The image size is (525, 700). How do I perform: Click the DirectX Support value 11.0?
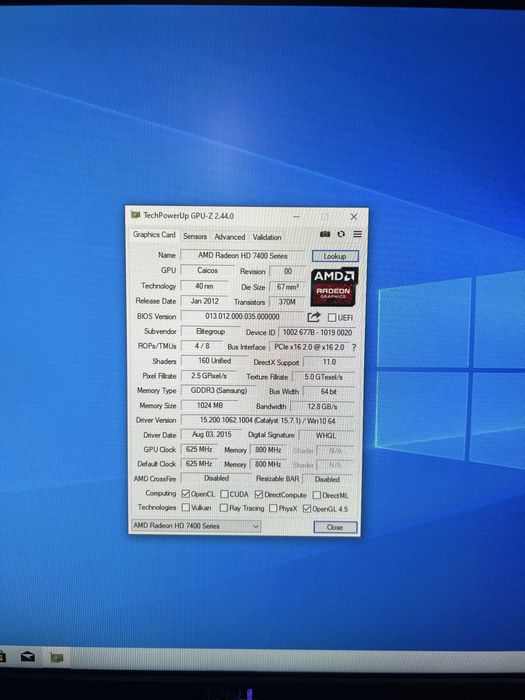[x=329, y=362]
